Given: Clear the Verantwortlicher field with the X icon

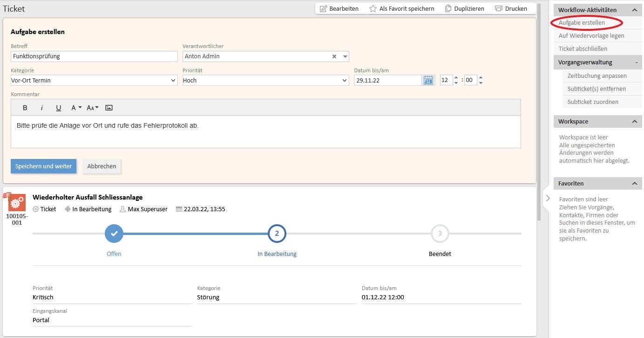Looking at the screenshot, I should tap(334, 56).
